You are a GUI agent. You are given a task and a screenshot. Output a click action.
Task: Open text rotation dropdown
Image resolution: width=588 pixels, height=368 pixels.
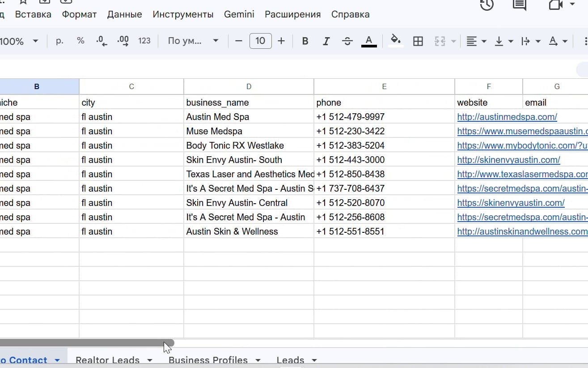[x=558, y=41]
